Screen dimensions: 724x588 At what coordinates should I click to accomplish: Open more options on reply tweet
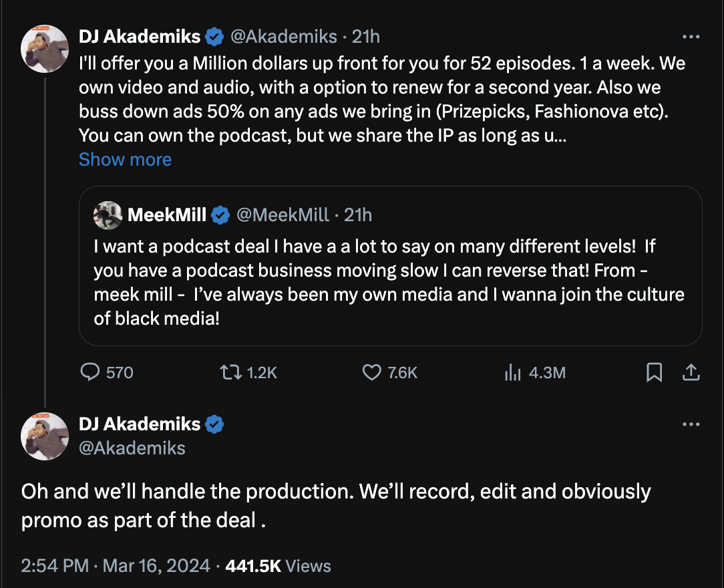(691, 424)
